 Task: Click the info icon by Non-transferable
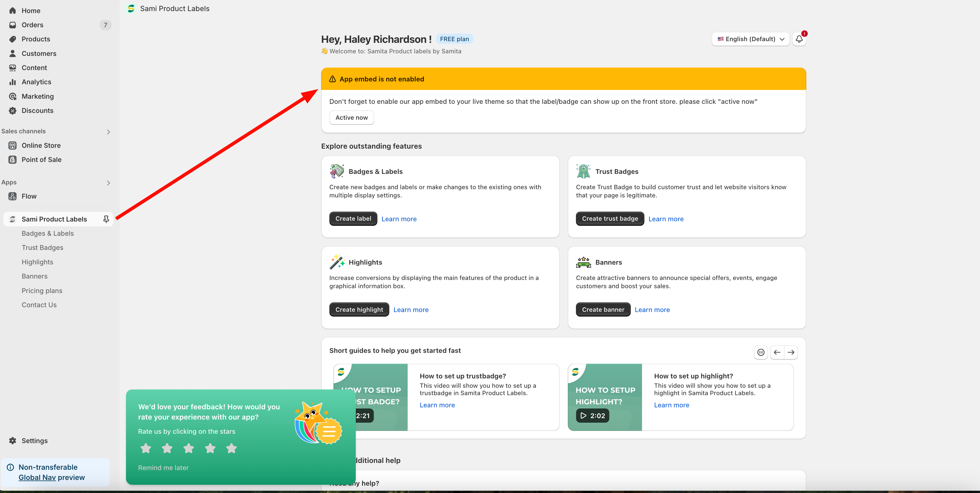pos(10,467)
